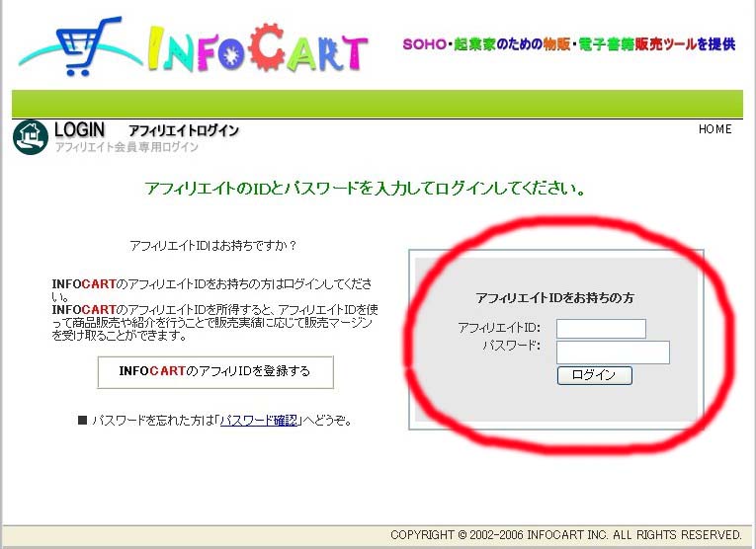The width and height of the screenshot is (756, 549).
Task: Focus the パスワード input field
Action: [613, 353]
